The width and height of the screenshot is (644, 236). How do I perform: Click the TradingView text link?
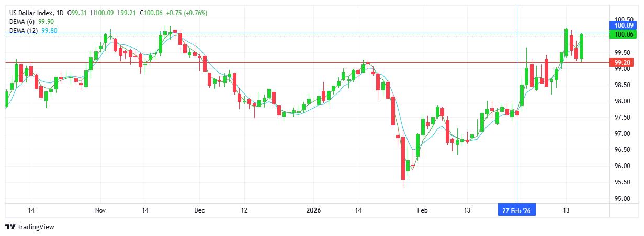pyautogui.click(x=36, y=227)
